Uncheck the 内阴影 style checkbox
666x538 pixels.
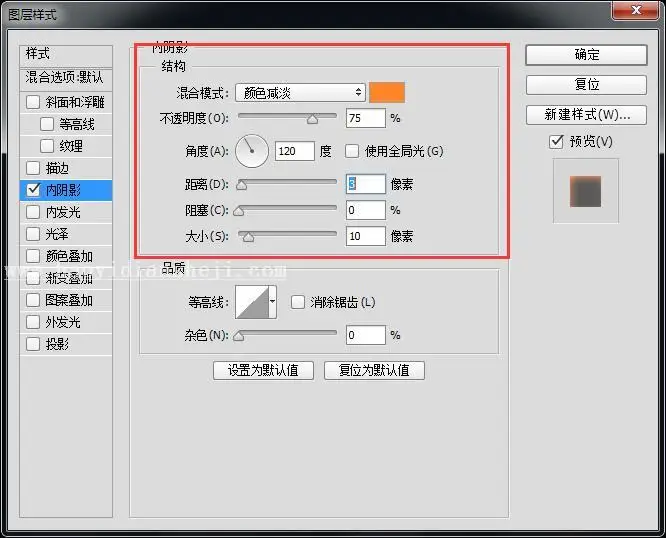pyautogui.click(x=33, y=190)
